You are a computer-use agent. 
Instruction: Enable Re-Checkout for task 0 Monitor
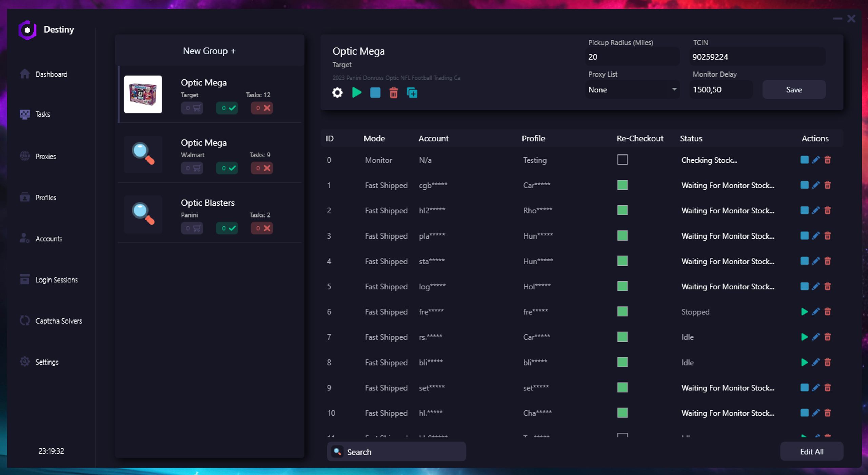pyautogui.click(x=622, y=160)
